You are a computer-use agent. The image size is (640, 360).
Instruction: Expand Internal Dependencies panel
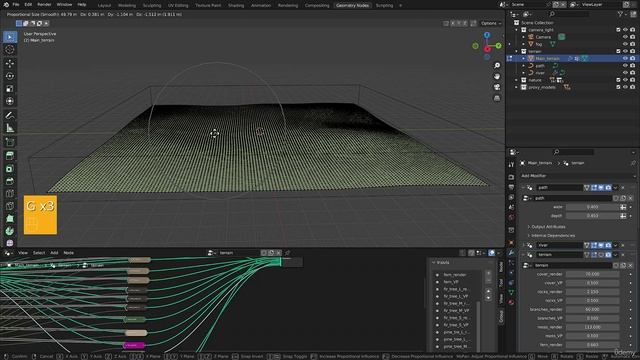click(551, 236)
